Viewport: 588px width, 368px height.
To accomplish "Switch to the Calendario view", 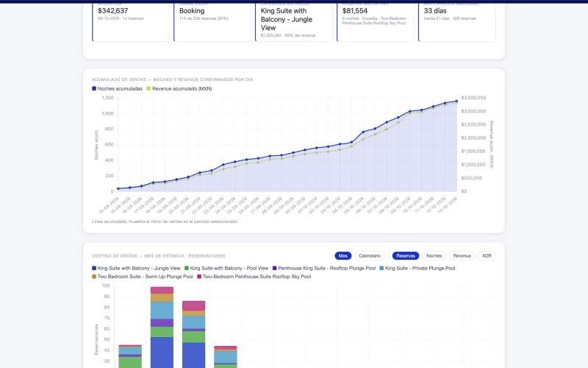I will [370, 255].
